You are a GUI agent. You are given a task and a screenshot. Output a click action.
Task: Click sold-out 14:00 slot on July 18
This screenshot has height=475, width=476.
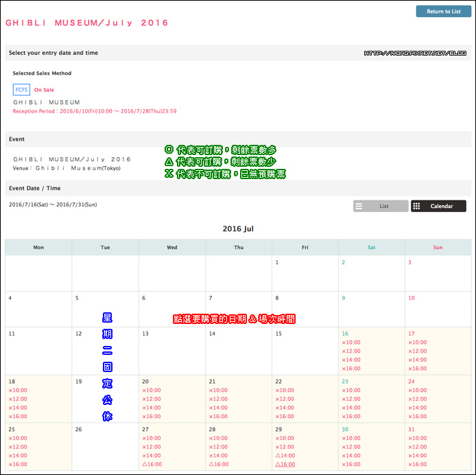pyautogui.click(x=18, y=408)
